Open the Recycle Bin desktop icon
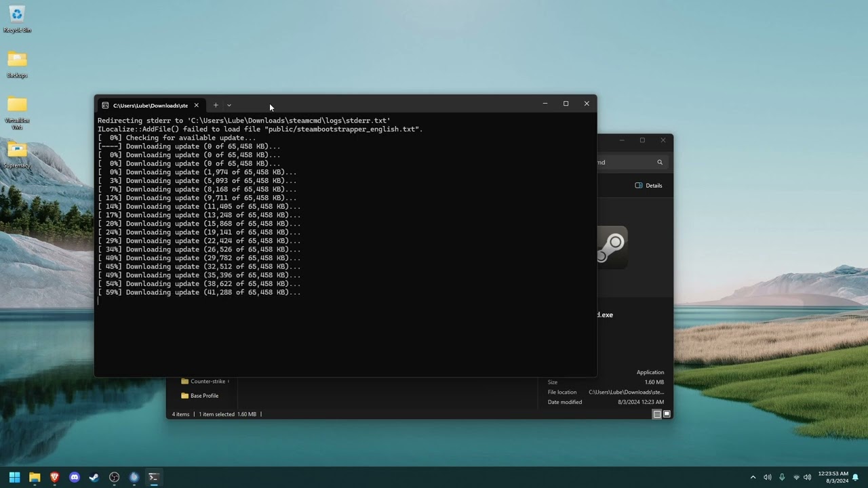868x488 pixels. coord(17,19)
